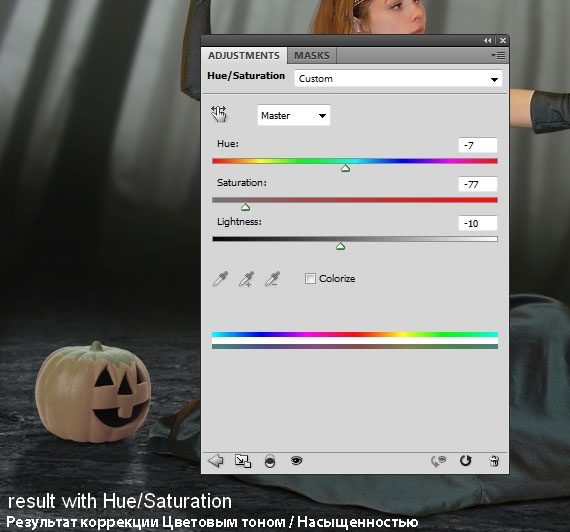Select the ADJUSTMENTS tab
Screen dimensions: 570x532
click(x=244, y=56)
